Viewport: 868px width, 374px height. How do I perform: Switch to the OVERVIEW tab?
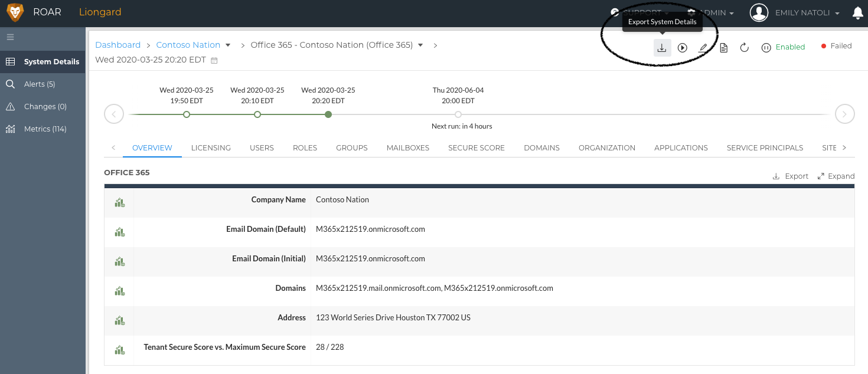tap(152, 148)
